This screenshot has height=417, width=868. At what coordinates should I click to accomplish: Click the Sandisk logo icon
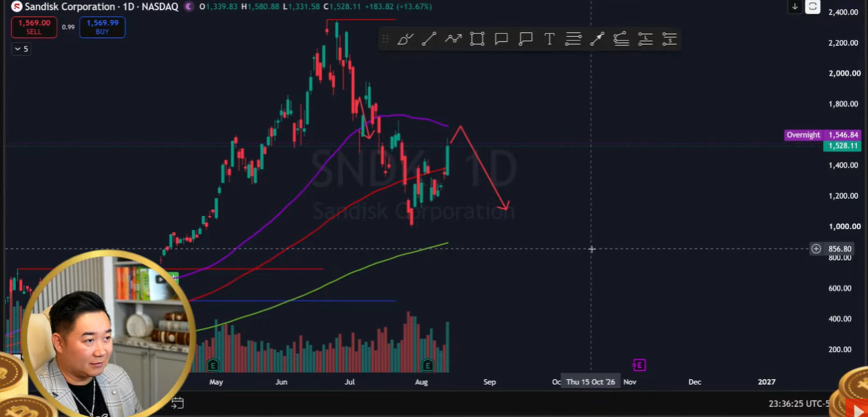[17, 7]
